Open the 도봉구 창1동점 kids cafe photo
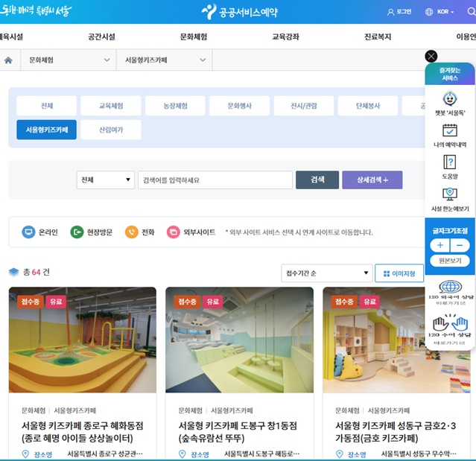The width and height of the screenshot is (476, 461). [240, 340]
